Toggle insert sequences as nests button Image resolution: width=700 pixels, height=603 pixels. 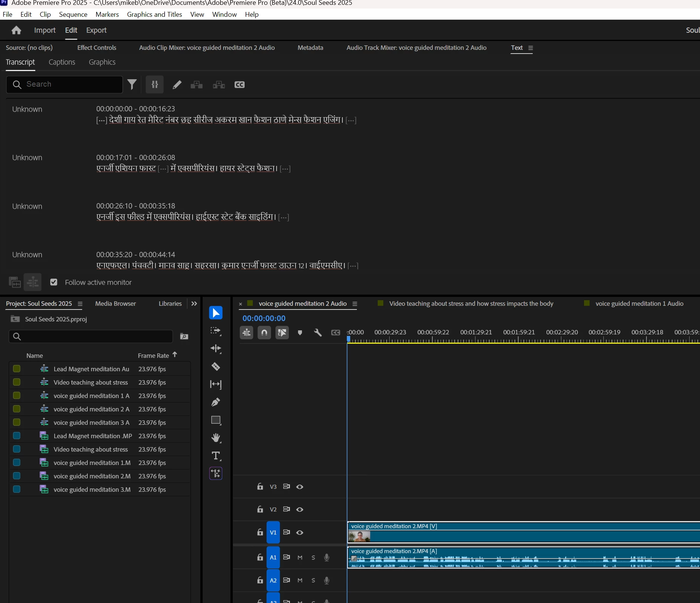(246, 333)
